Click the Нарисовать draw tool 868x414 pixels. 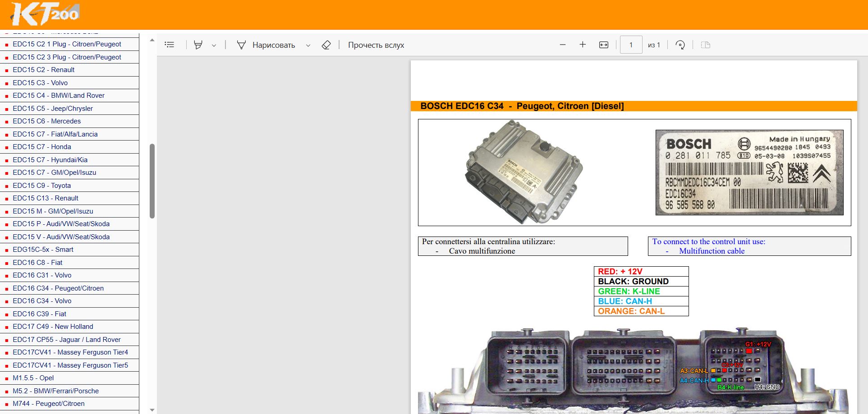(266, 45)
